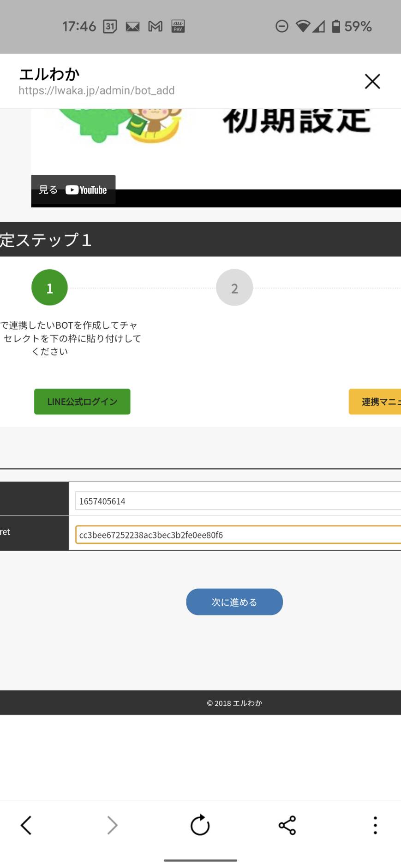The height and width of the screenshot is (868, 401).
Task: Watch the video on YouTube
Action: (x=73, y=190)
